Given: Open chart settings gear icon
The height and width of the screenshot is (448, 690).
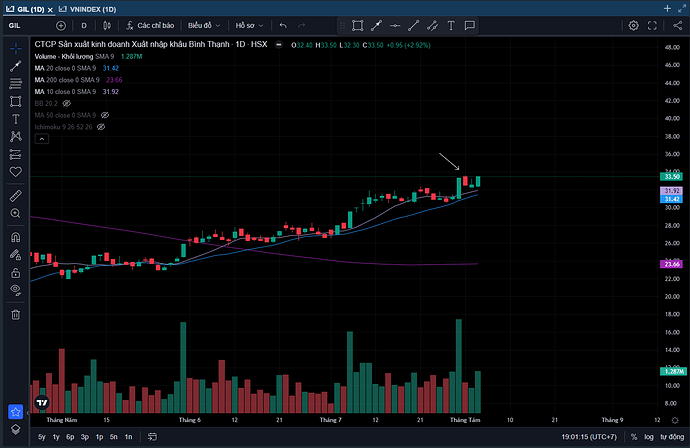Looking at the screenshot, I should pyautogui.click(x=633, y=25).
